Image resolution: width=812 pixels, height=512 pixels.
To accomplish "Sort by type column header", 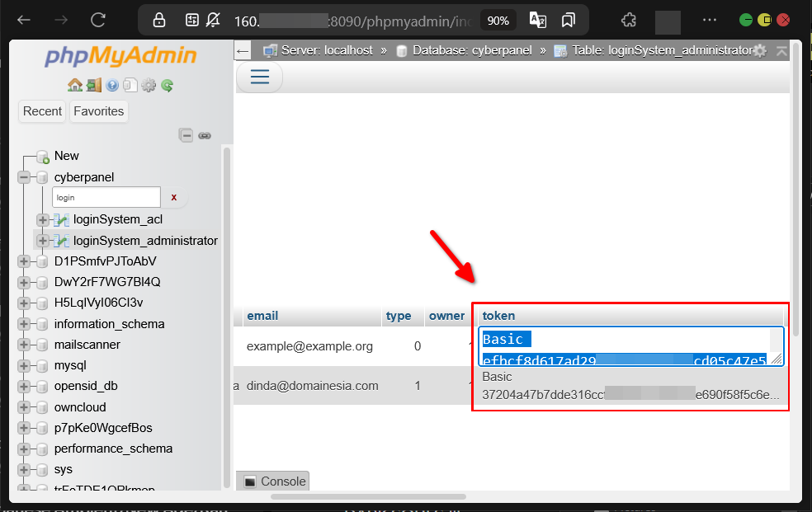I will coord(399,316).
